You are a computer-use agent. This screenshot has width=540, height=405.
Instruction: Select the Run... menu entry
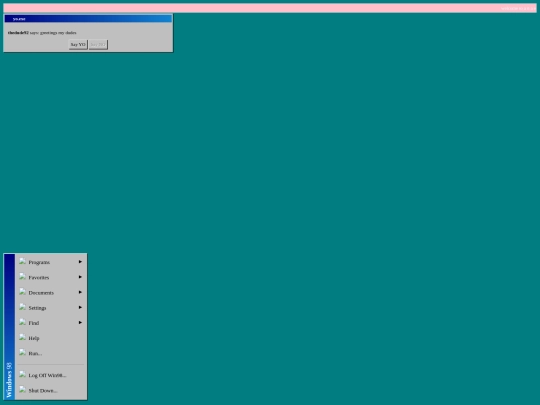pos(51,353)
